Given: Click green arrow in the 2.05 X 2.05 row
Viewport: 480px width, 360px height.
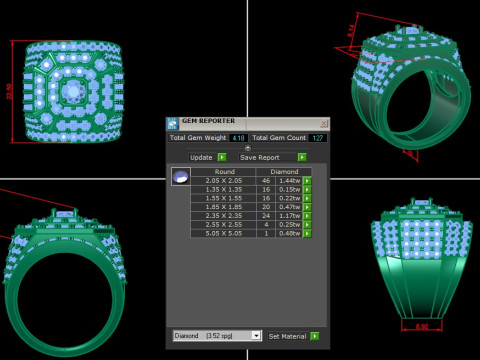Looking at the screenshot, I should coord(307,181).
